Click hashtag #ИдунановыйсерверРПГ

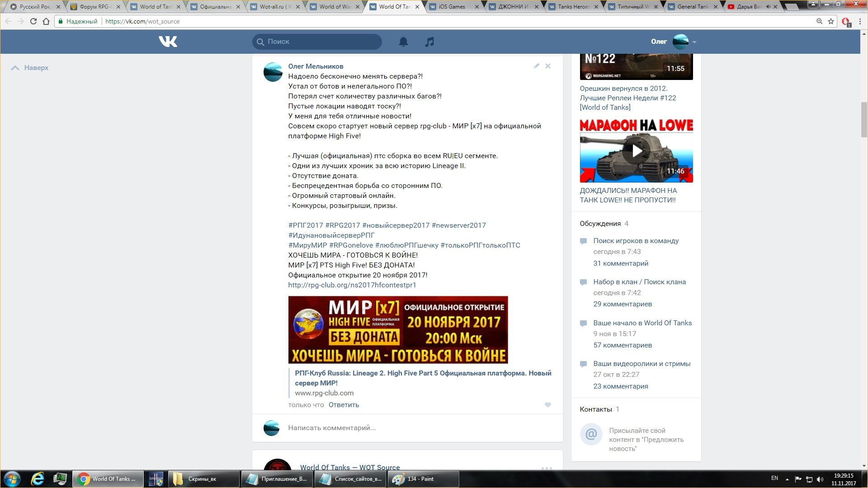331,235
